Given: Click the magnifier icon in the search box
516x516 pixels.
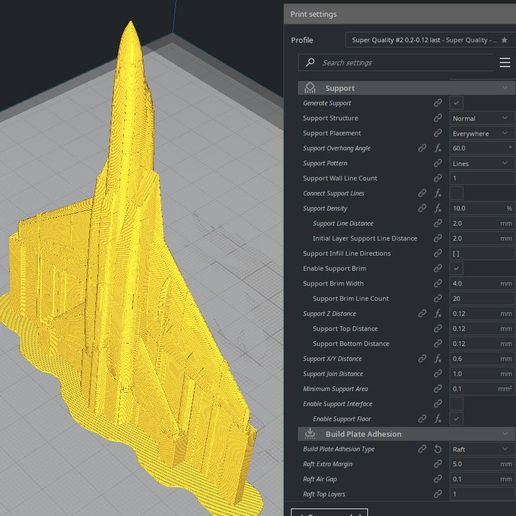Looking at the screenshot, I should click(310, 62).
